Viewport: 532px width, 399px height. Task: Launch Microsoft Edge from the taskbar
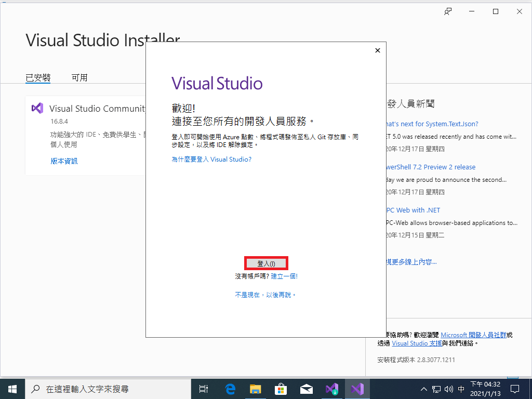click(230, 389)
